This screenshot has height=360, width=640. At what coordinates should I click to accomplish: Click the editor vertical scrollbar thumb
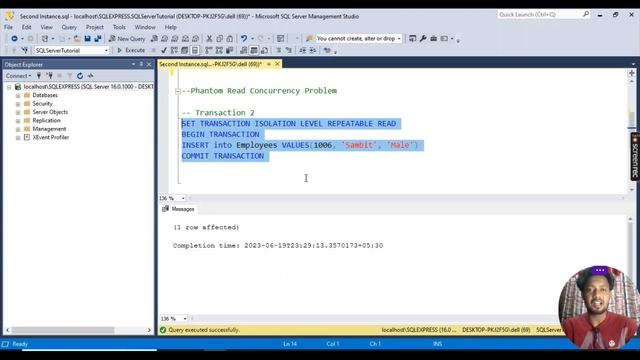point(631,119)
